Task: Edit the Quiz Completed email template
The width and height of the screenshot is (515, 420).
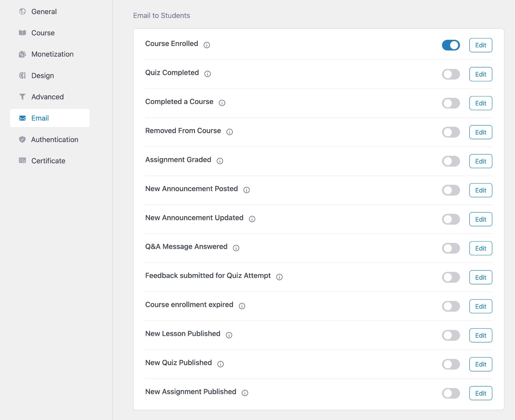Action: coord(481,74)
